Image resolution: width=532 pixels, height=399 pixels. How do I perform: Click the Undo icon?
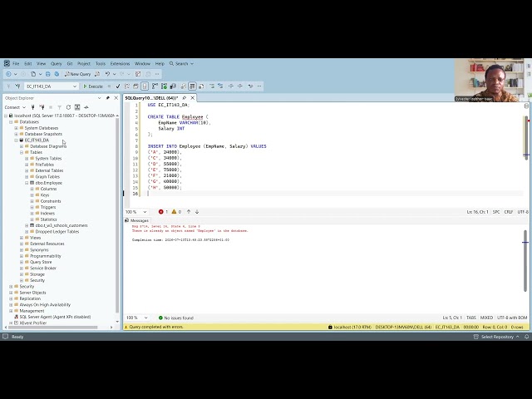(x=107, y=74)
